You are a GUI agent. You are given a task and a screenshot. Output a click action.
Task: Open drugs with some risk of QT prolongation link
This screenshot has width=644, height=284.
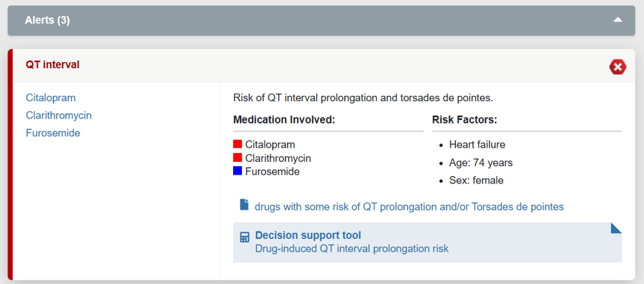(x=409, y=206)
